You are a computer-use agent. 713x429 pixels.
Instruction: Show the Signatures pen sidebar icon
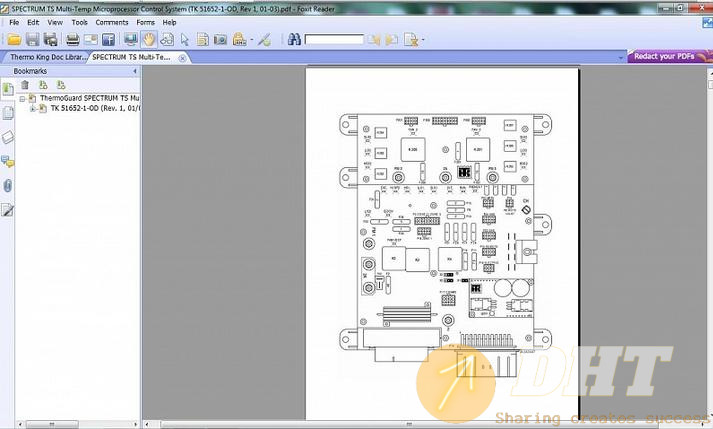pyautogui.click(x=8, y=210)
